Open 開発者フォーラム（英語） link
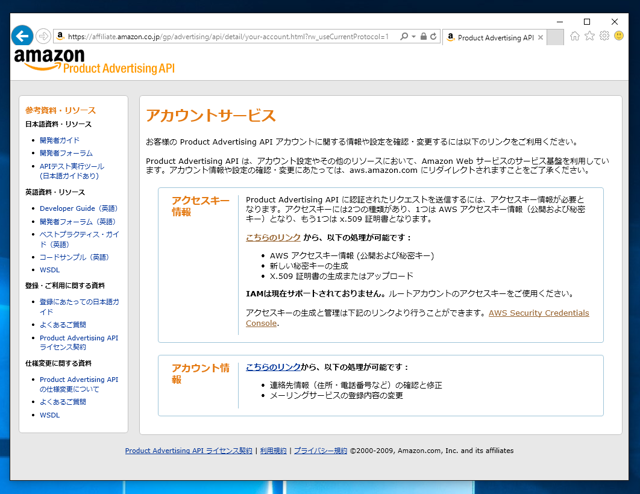The height and width of the screenshot is (494, 640). click(78, 221)
